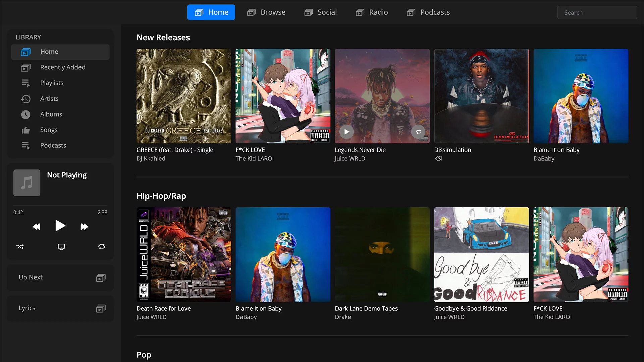The width and height of the screenshot is (644, 362).
Task: Open the Social tab
Action: click(x=320, y=12)
